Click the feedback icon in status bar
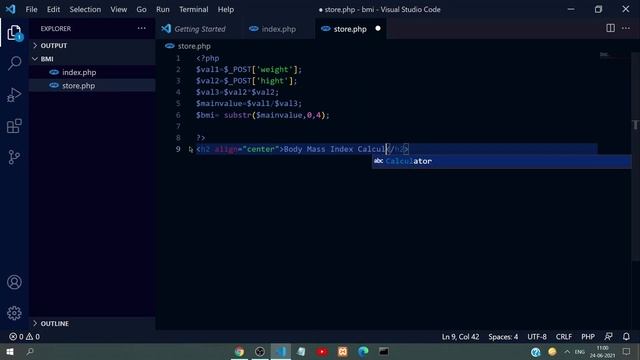This screenshot has height=360, width=640. click(x=608, y=337)
